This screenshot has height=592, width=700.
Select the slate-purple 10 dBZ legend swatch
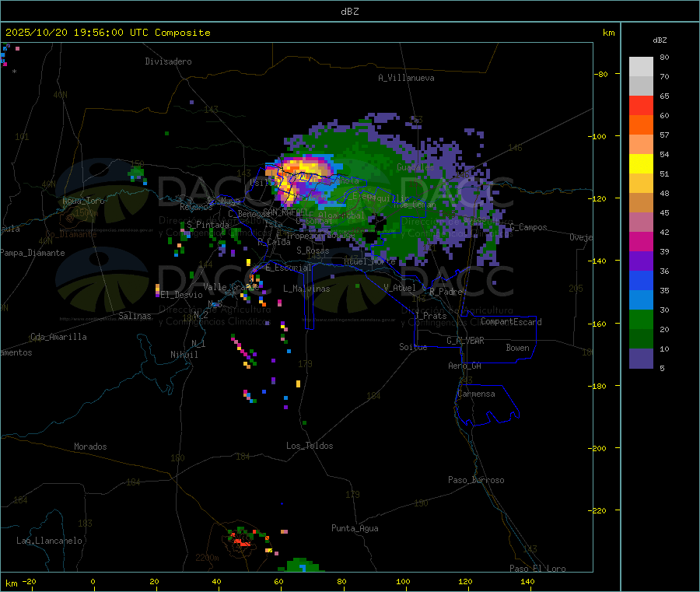(641, 359)
